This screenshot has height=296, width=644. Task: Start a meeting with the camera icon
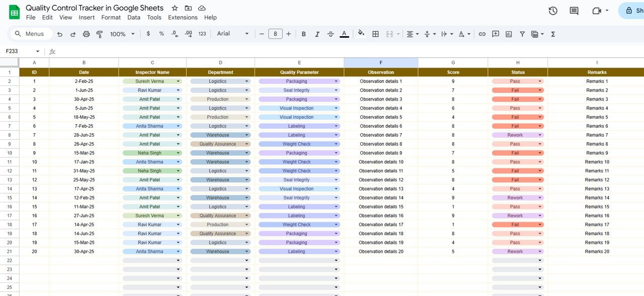[x=597, y=11]
